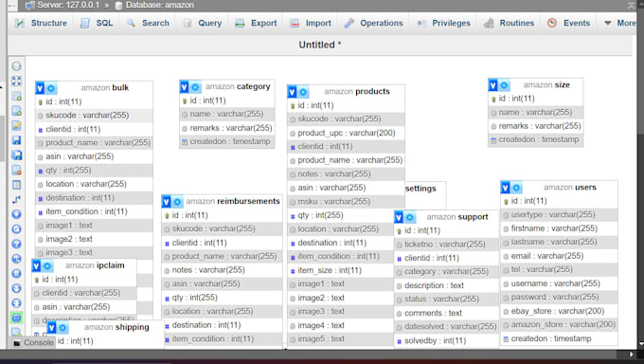Click the collapse icon at top-right corner
This screenshot has width=644, height=364.
632,6
